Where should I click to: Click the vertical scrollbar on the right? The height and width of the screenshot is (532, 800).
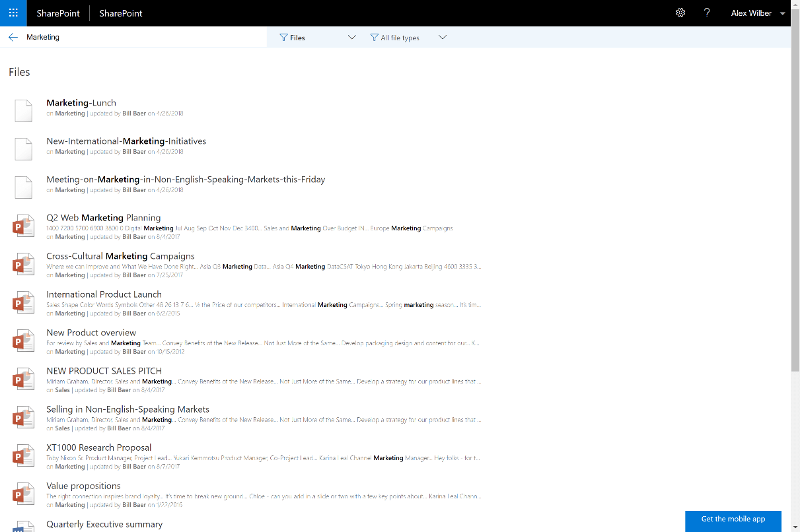795,198
